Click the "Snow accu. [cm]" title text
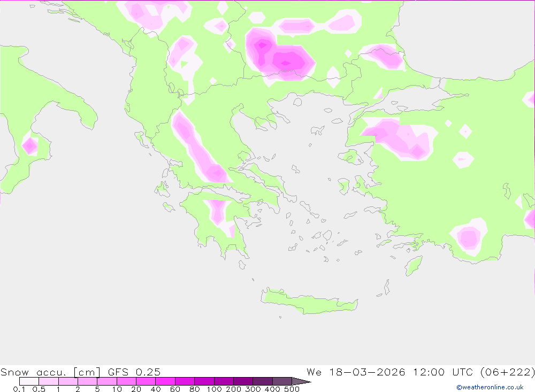The image size is (535, 392). 50,372
